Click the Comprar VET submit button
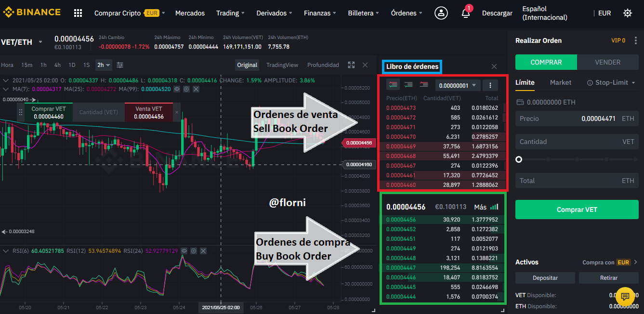This screenshot has height=314, width=644. coord(577,209)
